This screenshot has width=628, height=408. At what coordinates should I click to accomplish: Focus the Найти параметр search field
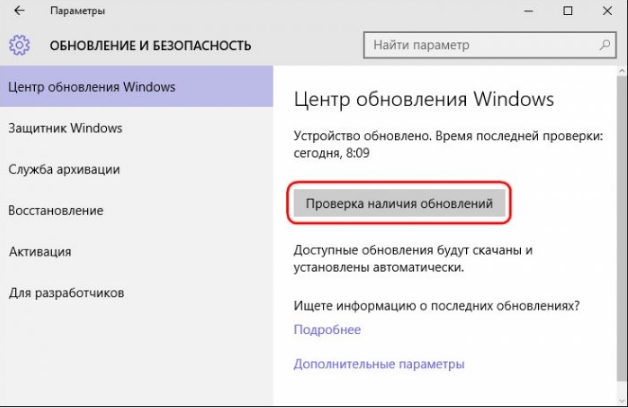click(x=480, y=45)
